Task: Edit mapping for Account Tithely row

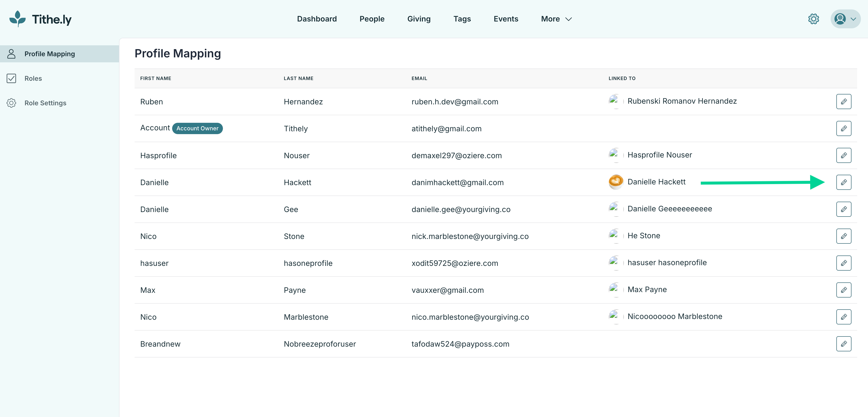Action: [843, 128]
